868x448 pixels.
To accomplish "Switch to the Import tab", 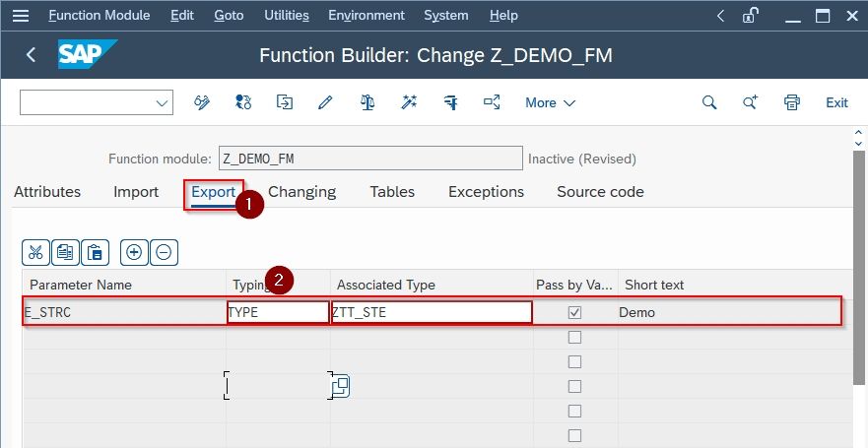I will pyautogui.click(x=136, y=192).
